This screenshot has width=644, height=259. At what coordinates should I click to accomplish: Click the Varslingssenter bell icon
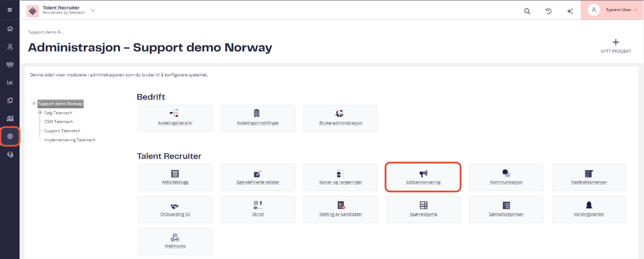point(589,205)
